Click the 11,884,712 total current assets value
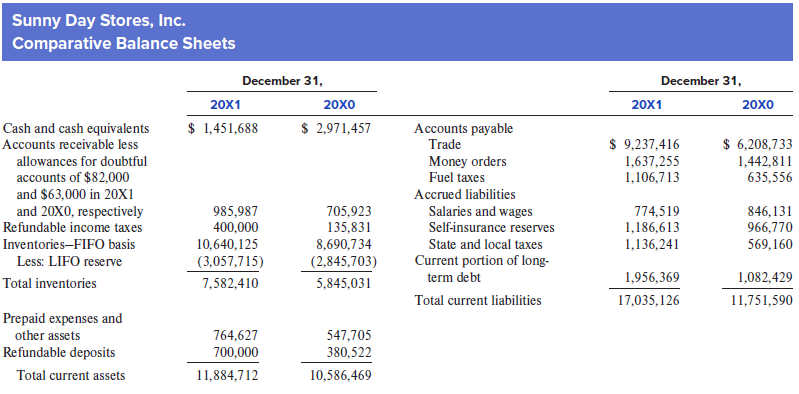Image resolution: width=799 pixels, height=394 pixels. pos(228,376)
